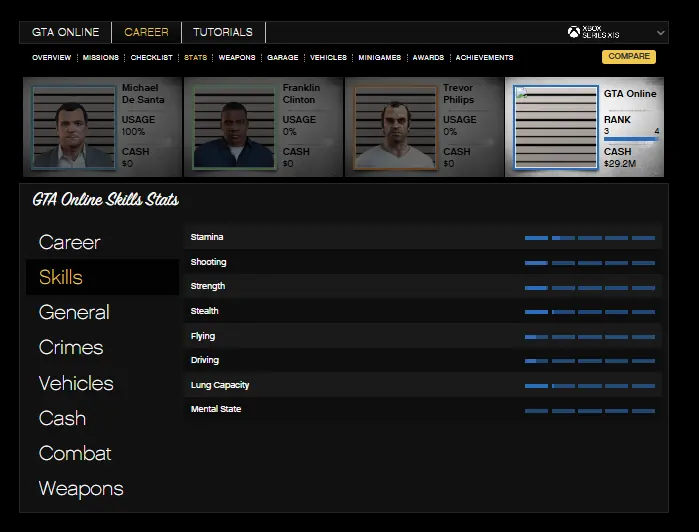
Task: Open the Crimes stats category
Action: click(x=71, y=348)
